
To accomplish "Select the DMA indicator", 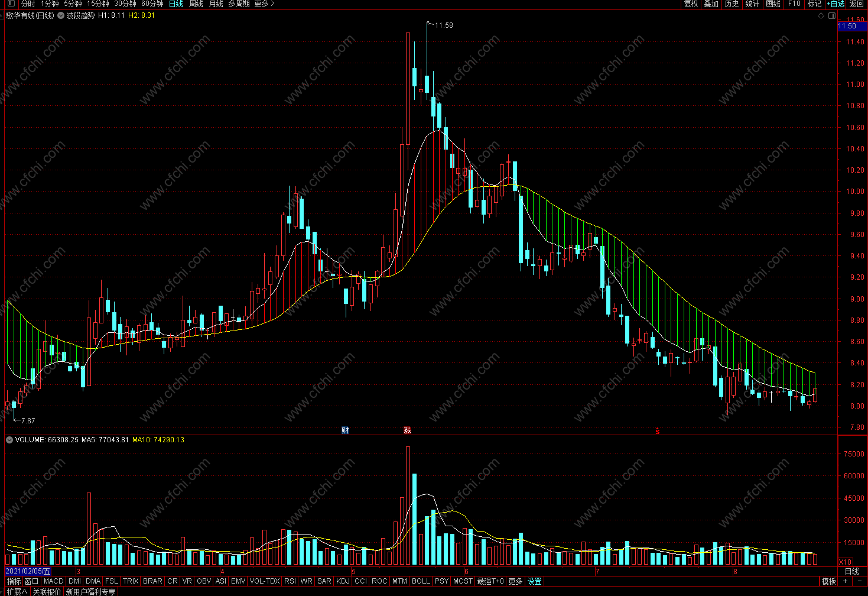I will click(93, 581).
